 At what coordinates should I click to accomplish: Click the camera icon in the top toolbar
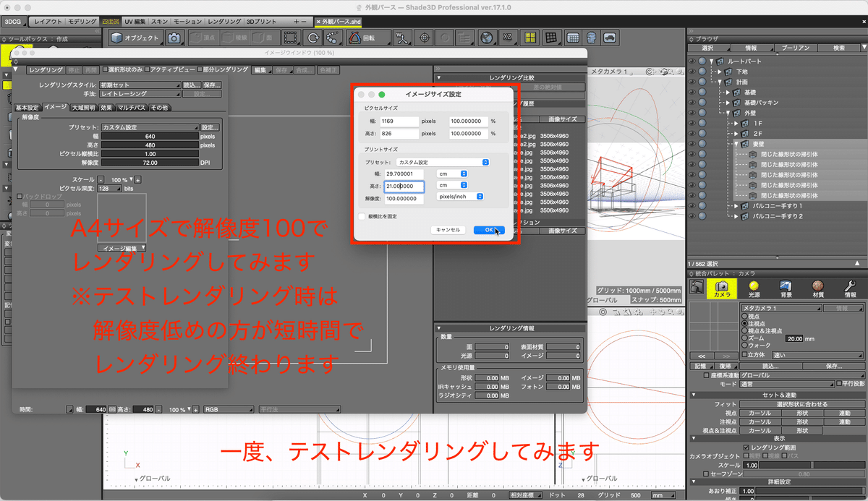174,38
